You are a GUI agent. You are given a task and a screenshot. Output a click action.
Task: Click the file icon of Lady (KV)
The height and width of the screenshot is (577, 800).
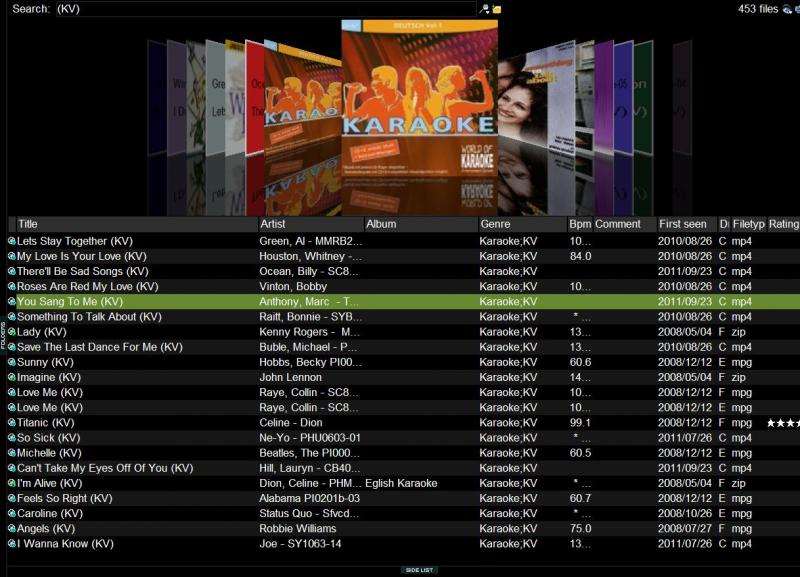[x=12, y=332]
